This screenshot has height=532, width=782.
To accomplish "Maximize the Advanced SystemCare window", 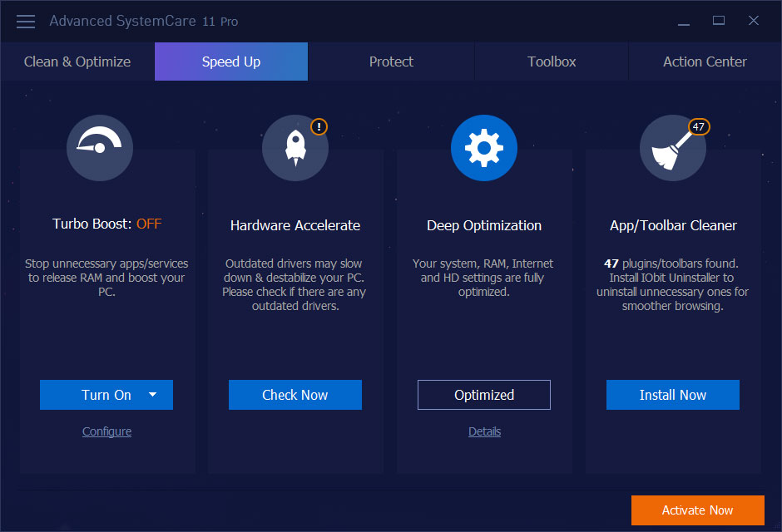I will point(719,21).
